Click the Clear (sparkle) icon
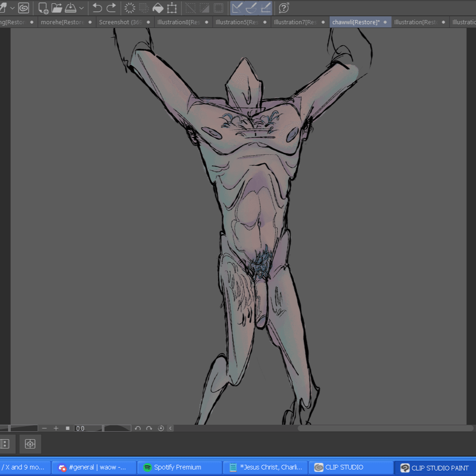 [x=130, y=8]
